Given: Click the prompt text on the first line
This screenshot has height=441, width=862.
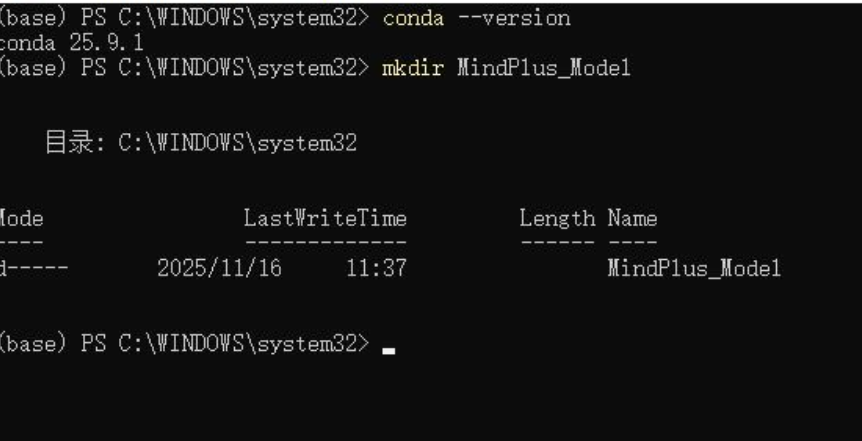Looking at the screenshot, I should click(185, 18).
